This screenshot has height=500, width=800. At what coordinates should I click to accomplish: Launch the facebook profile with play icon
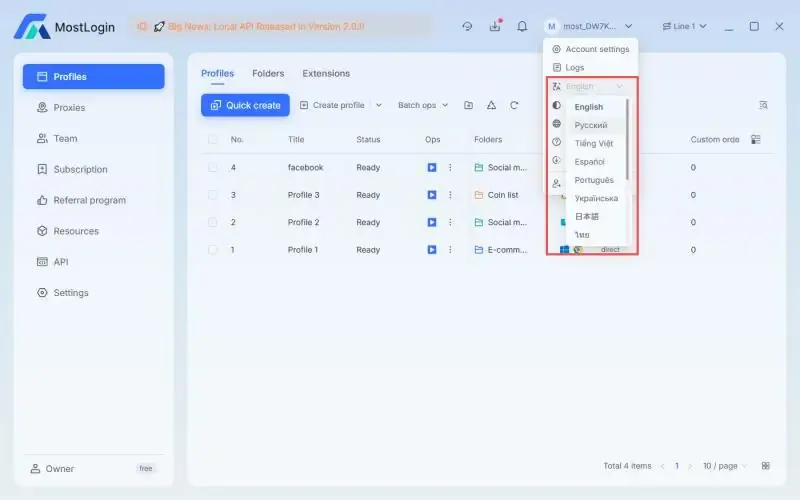pos(432,167)
